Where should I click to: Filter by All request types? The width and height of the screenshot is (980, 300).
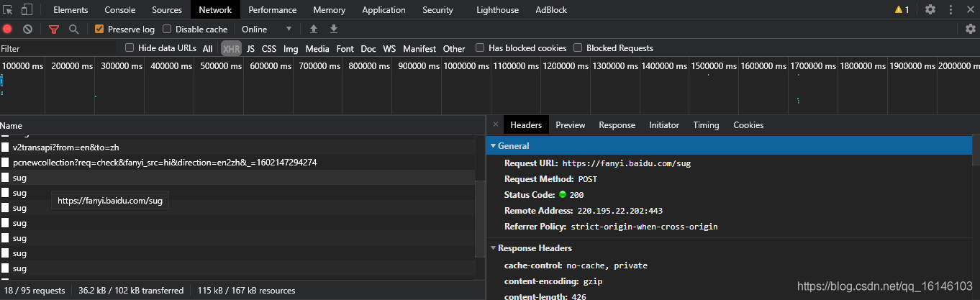(208, 49)
